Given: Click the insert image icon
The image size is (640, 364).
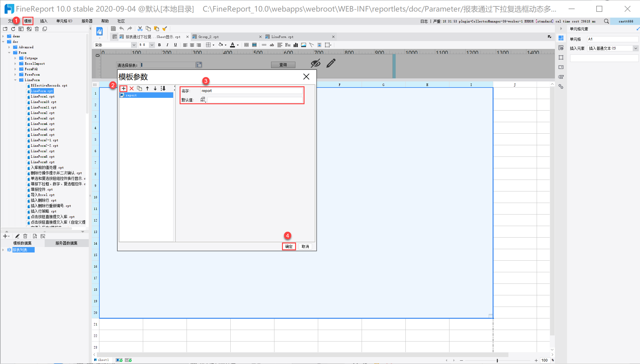Looking at the screenshot, I should pyautogui.click(x=303, y=45).
